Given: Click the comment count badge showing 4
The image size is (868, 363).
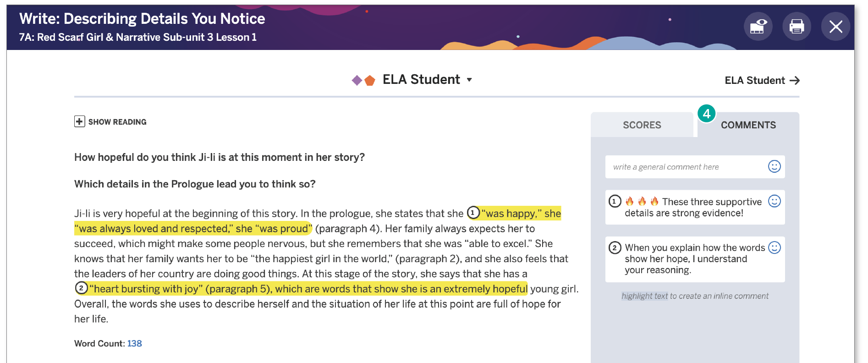Looking at the screenshot, I should pyautogui.click(x=706, y=113).
